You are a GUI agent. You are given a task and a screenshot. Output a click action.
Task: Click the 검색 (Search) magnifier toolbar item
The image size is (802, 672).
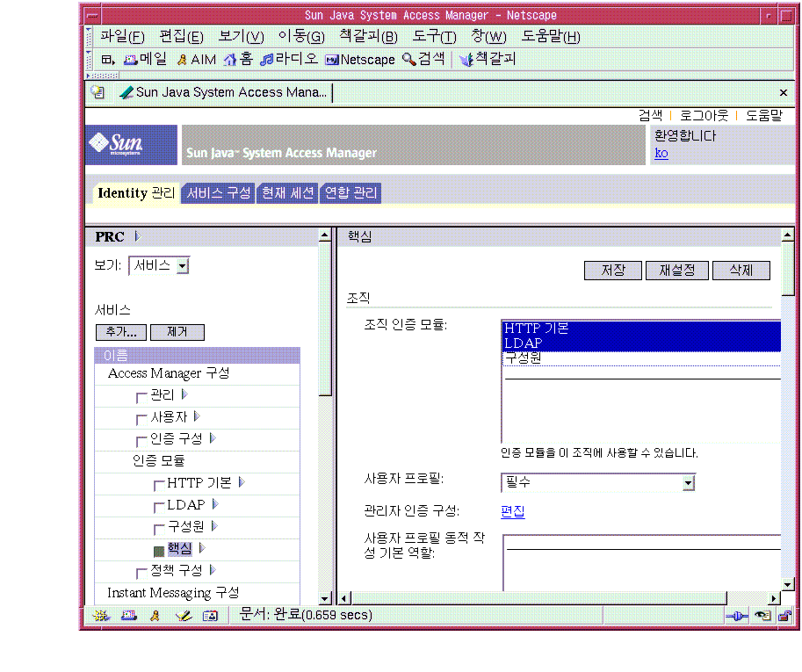423,60
